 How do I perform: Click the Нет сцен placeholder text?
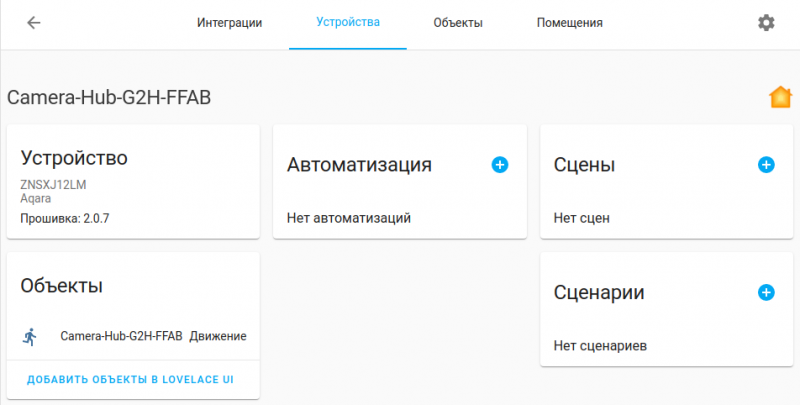coord(581,218)
